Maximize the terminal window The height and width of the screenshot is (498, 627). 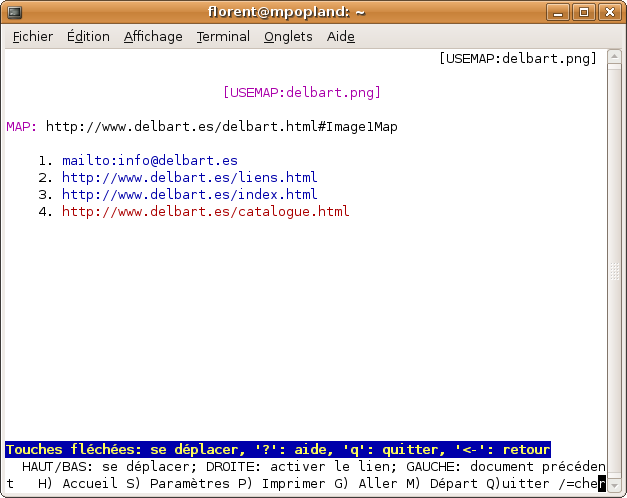tap(584, 12)
